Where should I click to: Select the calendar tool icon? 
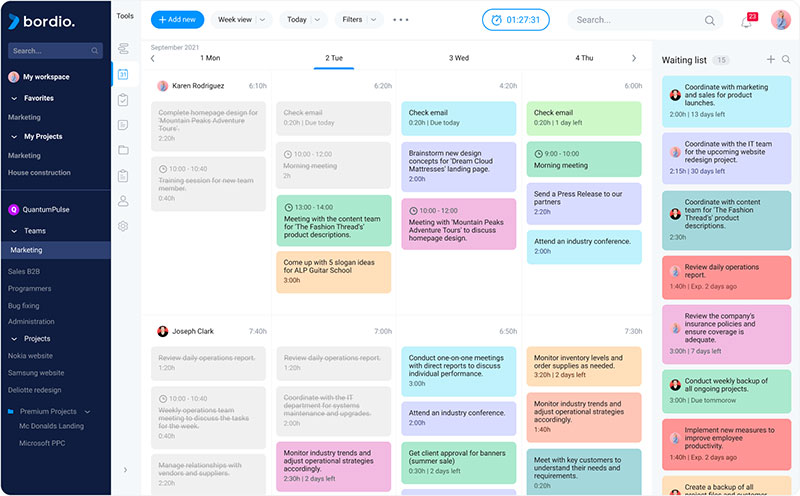(123, 75)
